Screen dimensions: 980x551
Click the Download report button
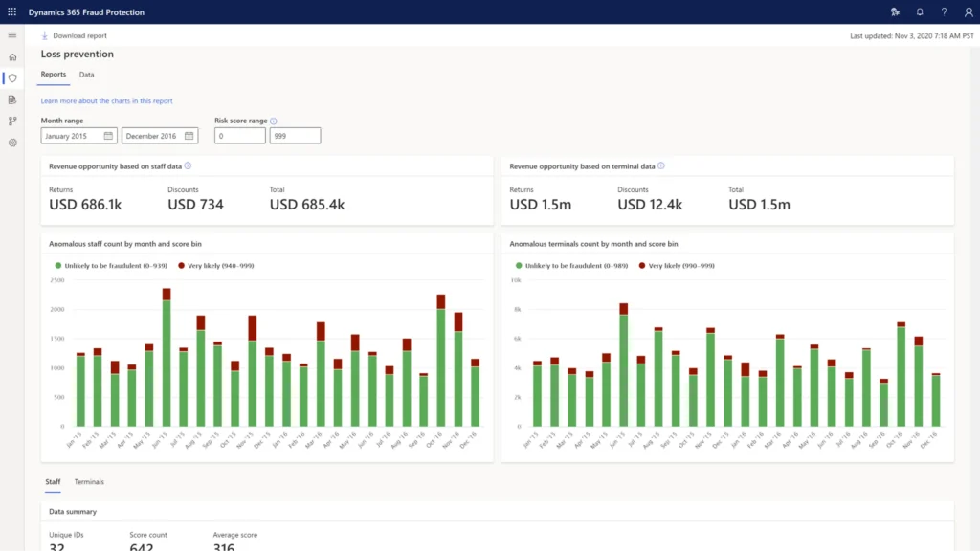74,35
